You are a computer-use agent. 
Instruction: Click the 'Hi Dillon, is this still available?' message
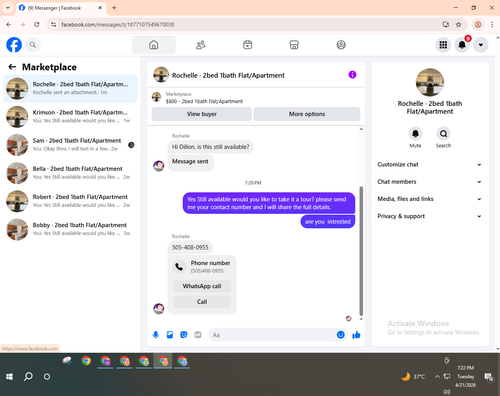[x=210, y=147]
